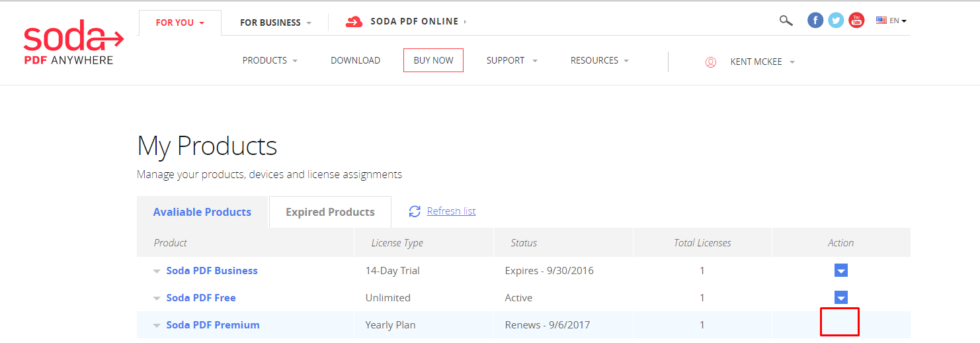Click the Soda PDF Online cloud icon
The image size is (980, 343).
click(x=354, y=22)
